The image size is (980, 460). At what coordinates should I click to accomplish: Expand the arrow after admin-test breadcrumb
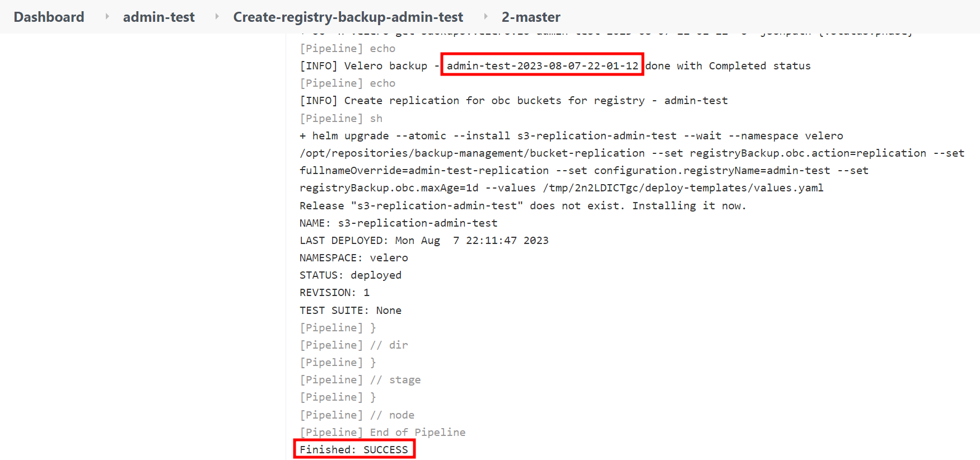(x=217, y=17)
